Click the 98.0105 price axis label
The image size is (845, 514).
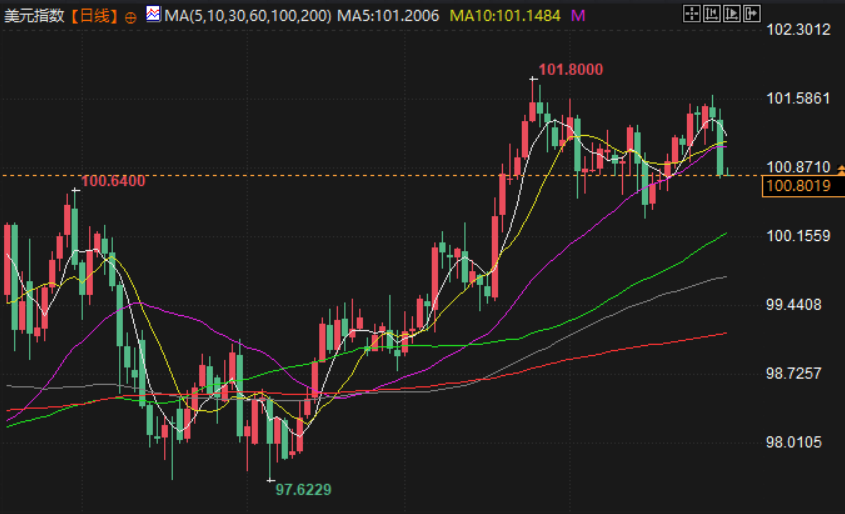(794, 443)
